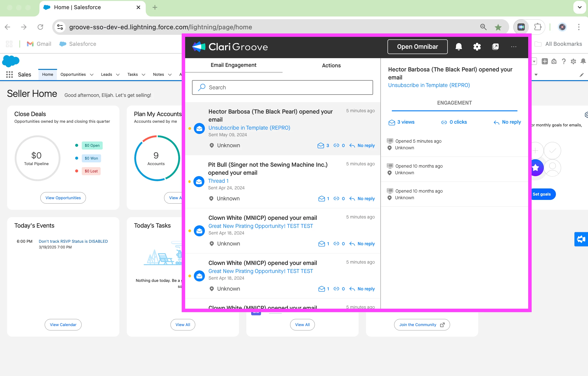The width and height of the screenshot is (588, 376).
Task: Open the Salesforce App Launcher grid icon
Action: coord(9,74)
